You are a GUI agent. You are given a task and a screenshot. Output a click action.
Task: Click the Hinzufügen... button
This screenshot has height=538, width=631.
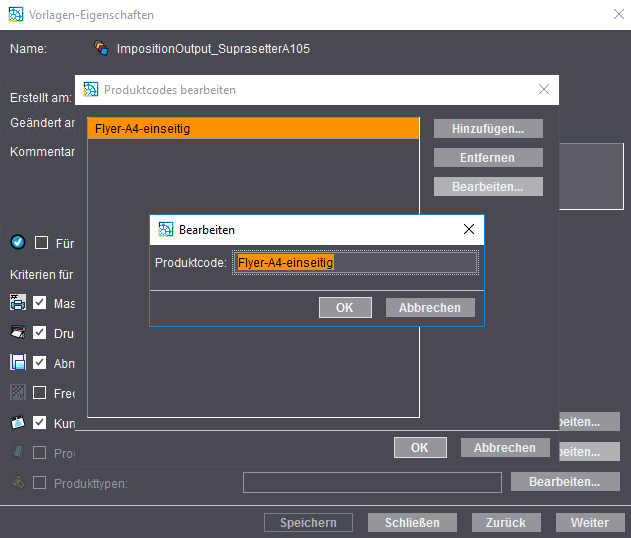tap(488, 128)
